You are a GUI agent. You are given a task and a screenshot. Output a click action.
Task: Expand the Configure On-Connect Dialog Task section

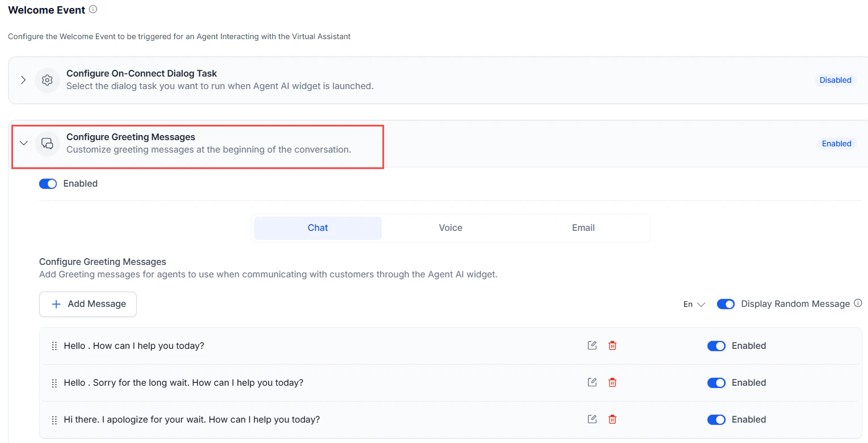[23, 80]
